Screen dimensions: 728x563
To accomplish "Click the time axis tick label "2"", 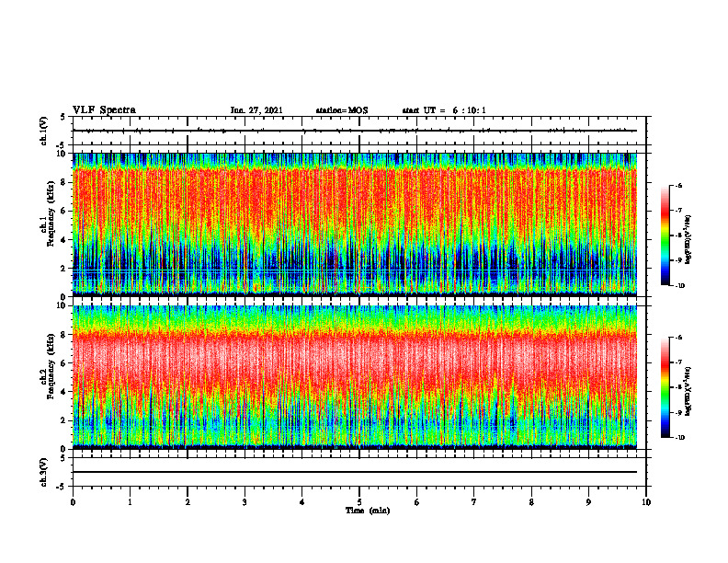I will [x=188, y=502].
